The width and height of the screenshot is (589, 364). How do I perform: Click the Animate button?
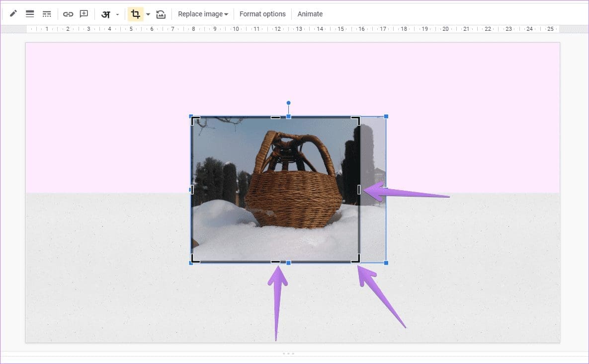tap(310, 14)
